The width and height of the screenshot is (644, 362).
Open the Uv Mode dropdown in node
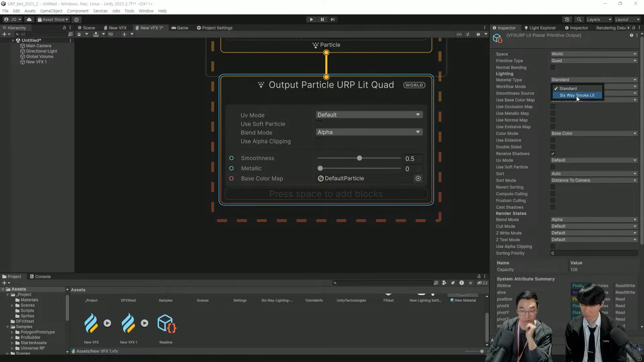[369, 115]
